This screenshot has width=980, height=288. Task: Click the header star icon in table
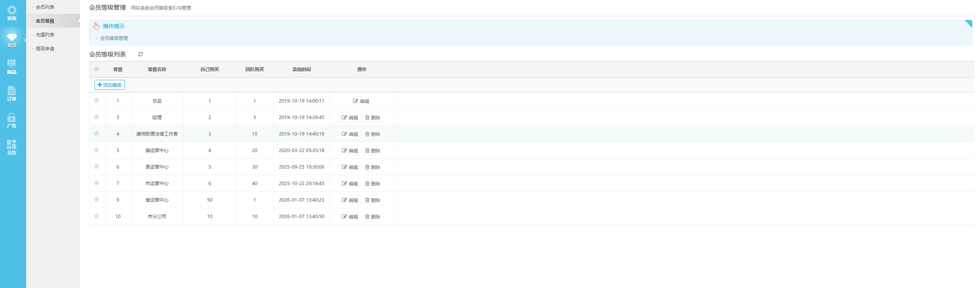97,69
